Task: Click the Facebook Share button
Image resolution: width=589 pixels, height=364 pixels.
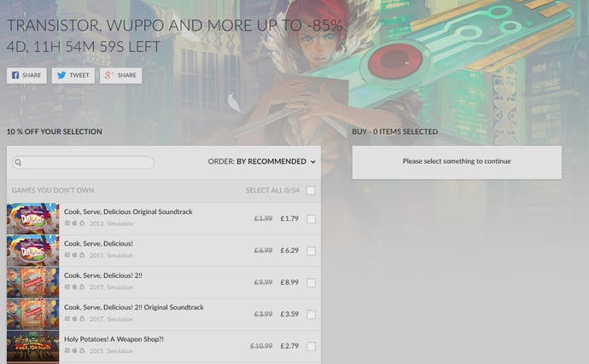Action: (x=26, y=75)
